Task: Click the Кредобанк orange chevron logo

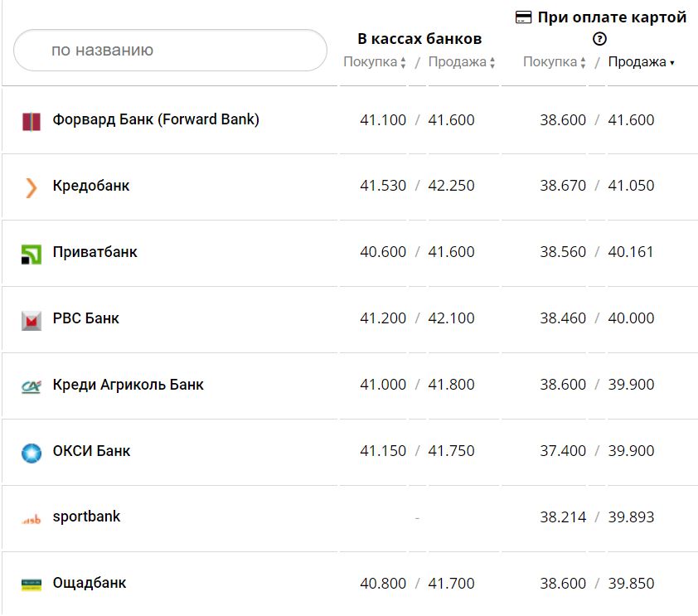Action: (31, 187)
